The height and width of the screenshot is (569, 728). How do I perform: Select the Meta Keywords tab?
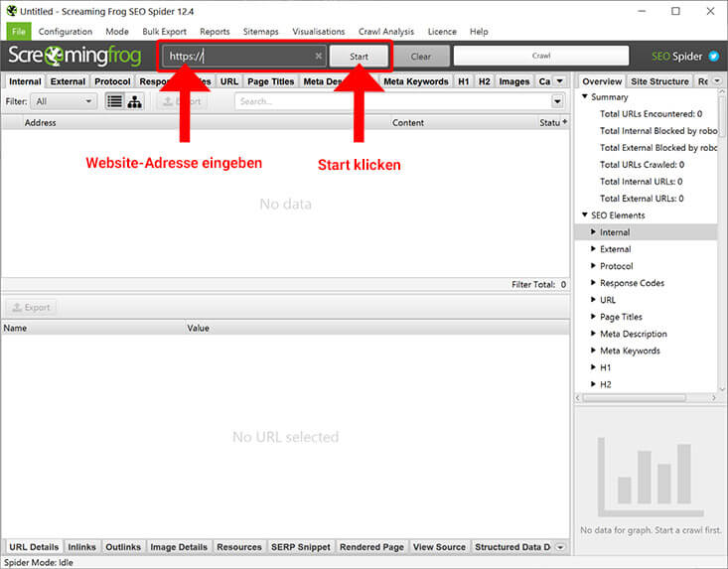click(x=416, y=81)
